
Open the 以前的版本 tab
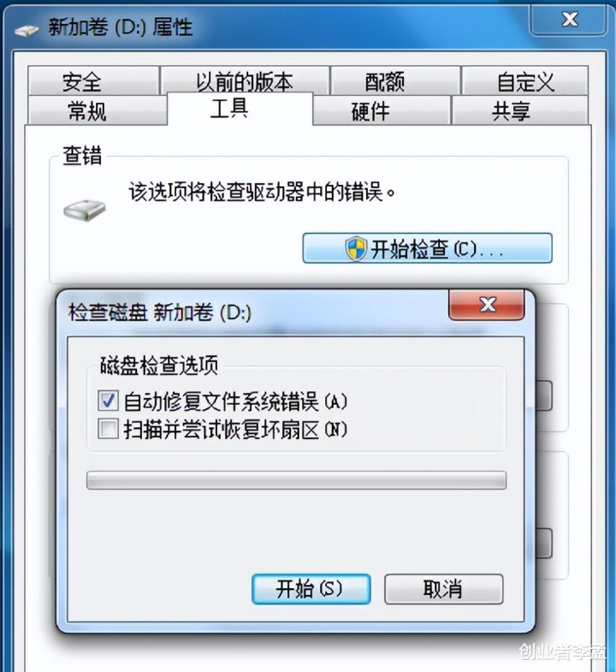[x=244, y=81]
